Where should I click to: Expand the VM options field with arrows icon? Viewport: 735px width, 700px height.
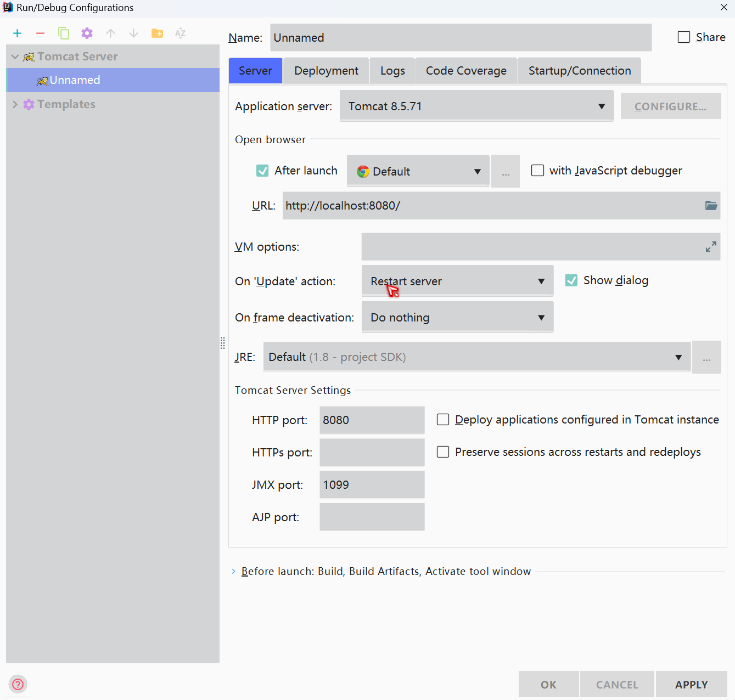pyautogui.click(x=711, y=247)
